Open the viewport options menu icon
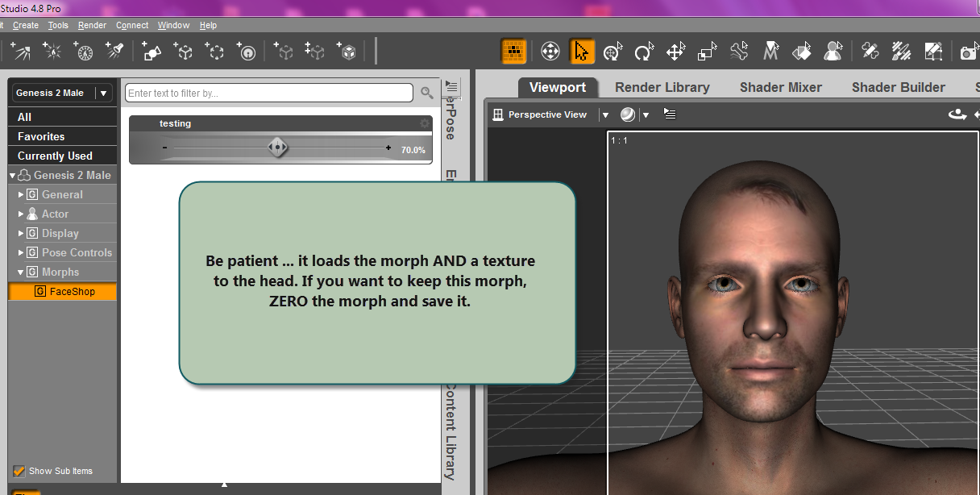This screenshot has height=495, width=980. click(x=669, y=114)
